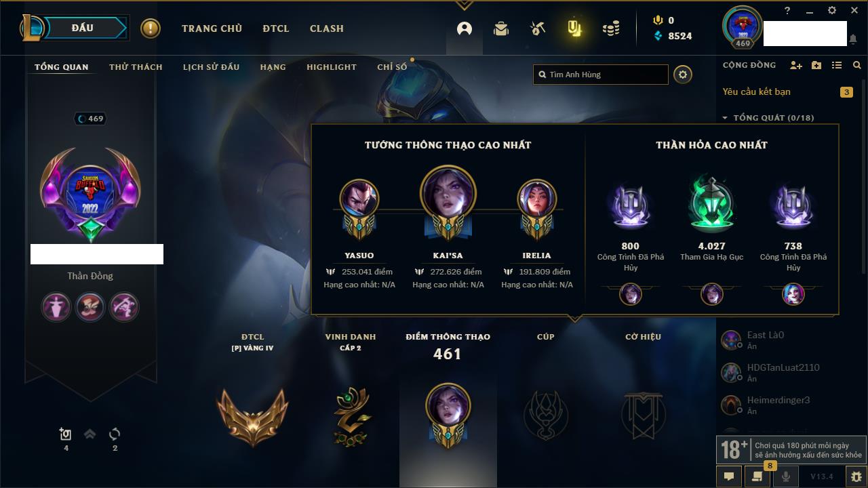Click the ĐẤU play button
The height and width of the screenshot is (488, 868).
(82, 28)
